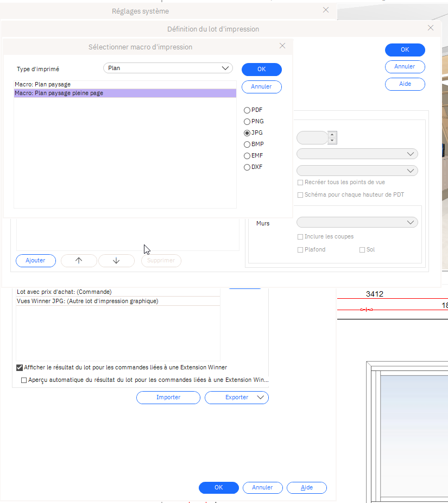This screenshot has height=503, width=448.
Task: Click the move up arrow button
Action: (79, 261)
